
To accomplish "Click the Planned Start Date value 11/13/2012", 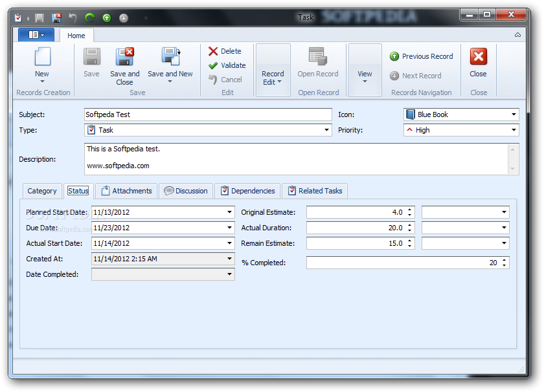I will [x=111, y=212].
